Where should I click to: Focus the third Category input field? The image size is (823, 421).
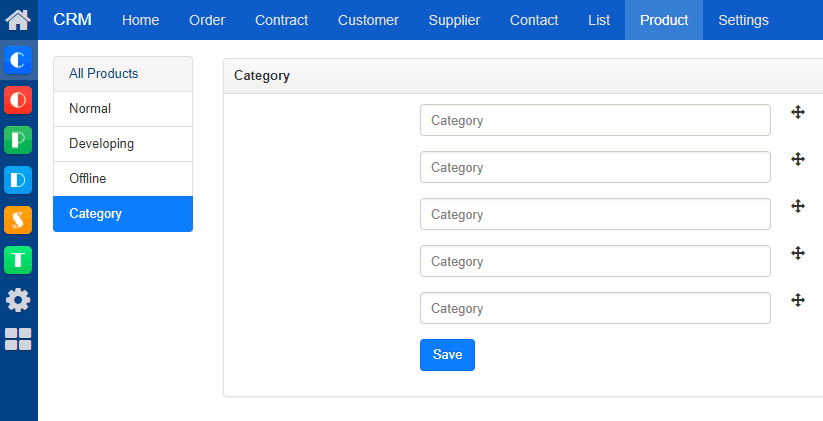(x=595, y=214)
